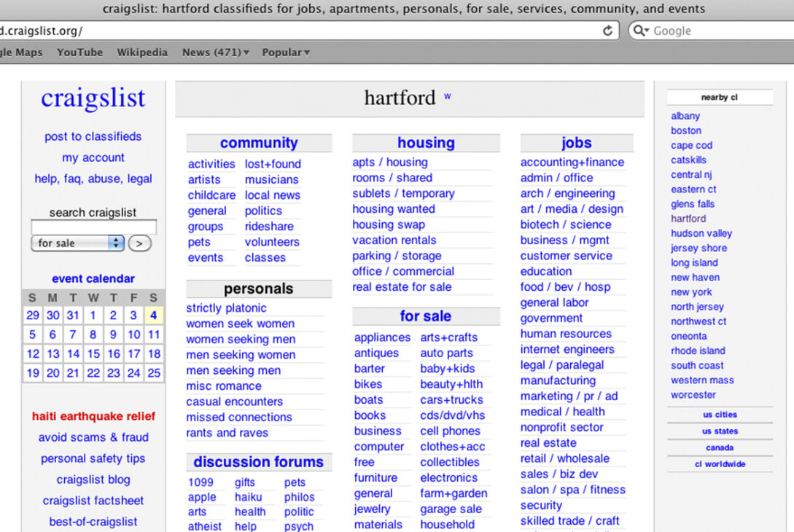Click the Google search magnifier icon
The height and width of the screenshot is (532, 794).
pos(639,31)
